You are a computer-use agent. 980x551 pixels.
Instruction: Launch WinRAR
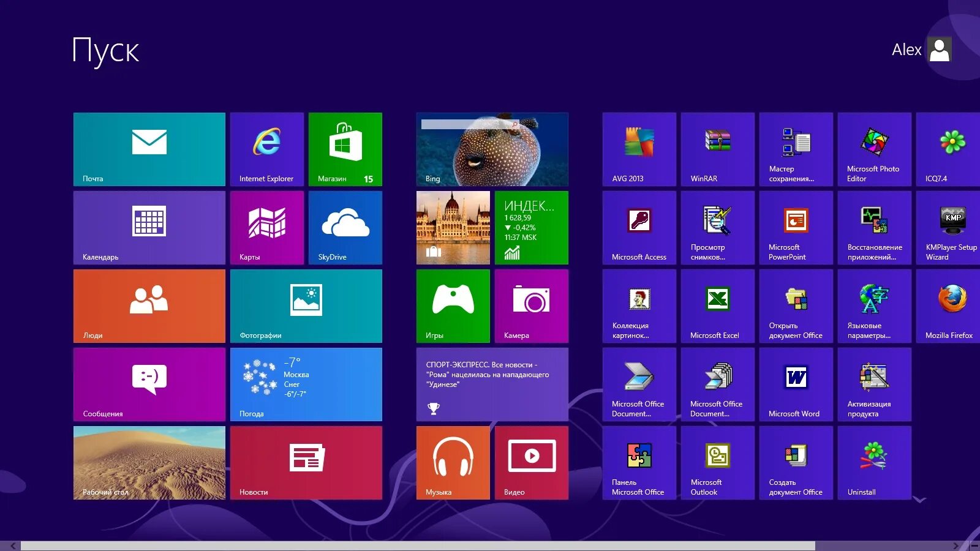point(718,149)
